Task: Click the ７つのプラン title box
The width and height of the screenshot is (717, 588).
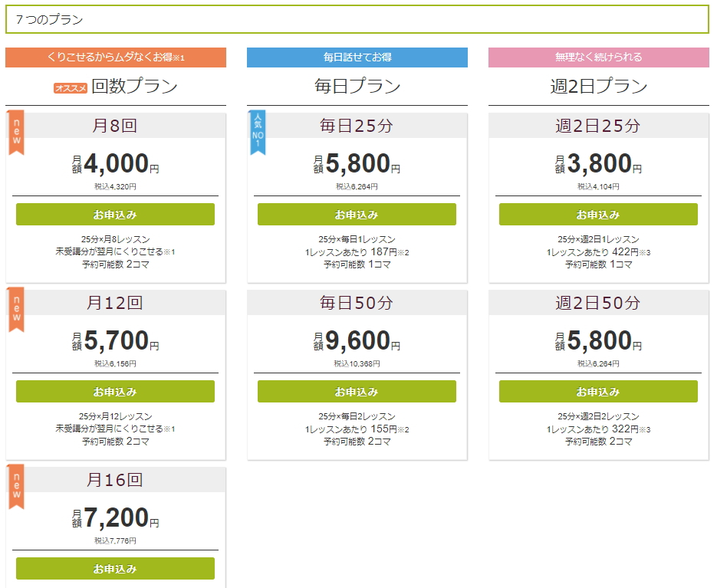Action: [357, 19]
